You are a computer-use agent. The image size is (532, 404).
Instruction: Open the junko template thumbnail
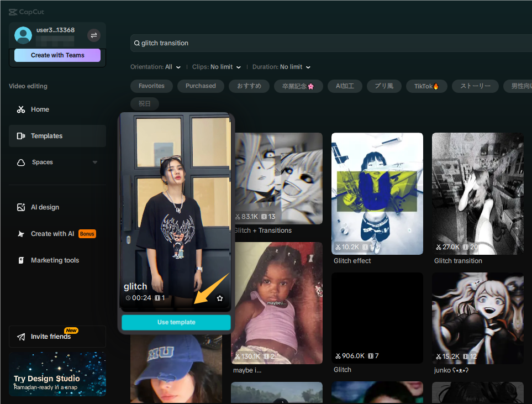click(478, 318)
